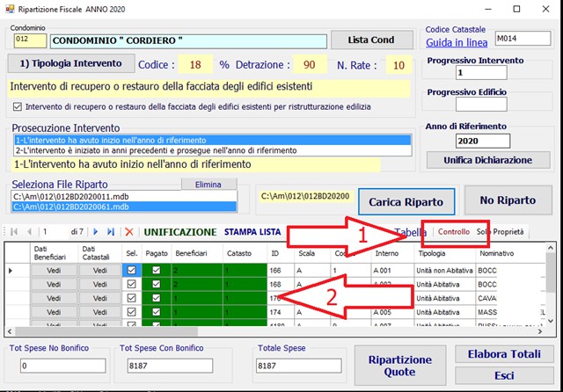Click the grid scroll down arrow

tap(551, 321)
